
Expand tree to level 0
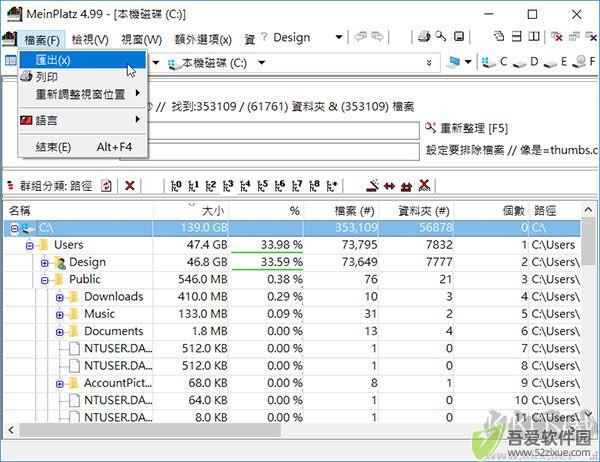click(176, 186)
